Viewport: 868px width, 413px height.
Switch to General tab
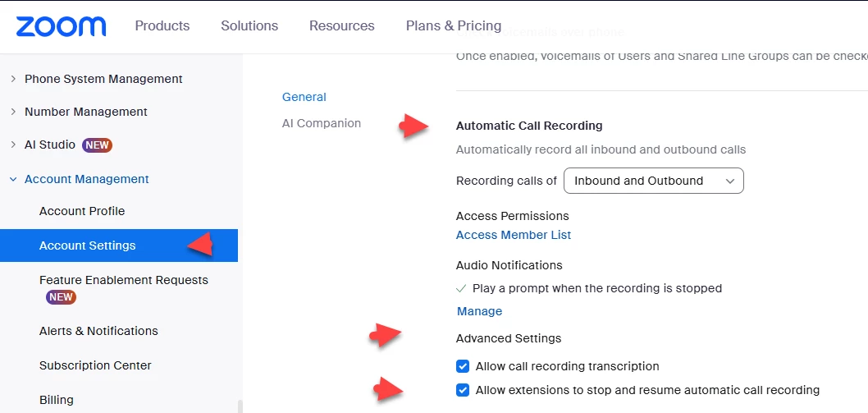(304, 97)
